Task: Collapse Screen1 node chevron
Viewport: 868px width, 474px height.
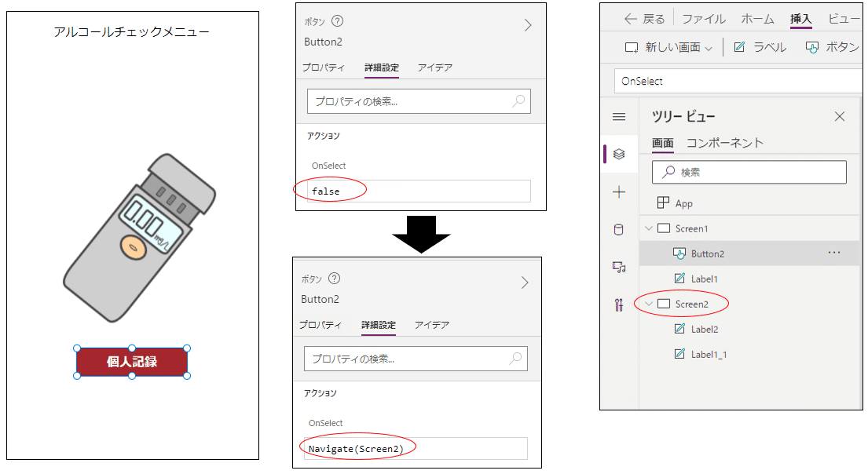Action: point(648,228)
